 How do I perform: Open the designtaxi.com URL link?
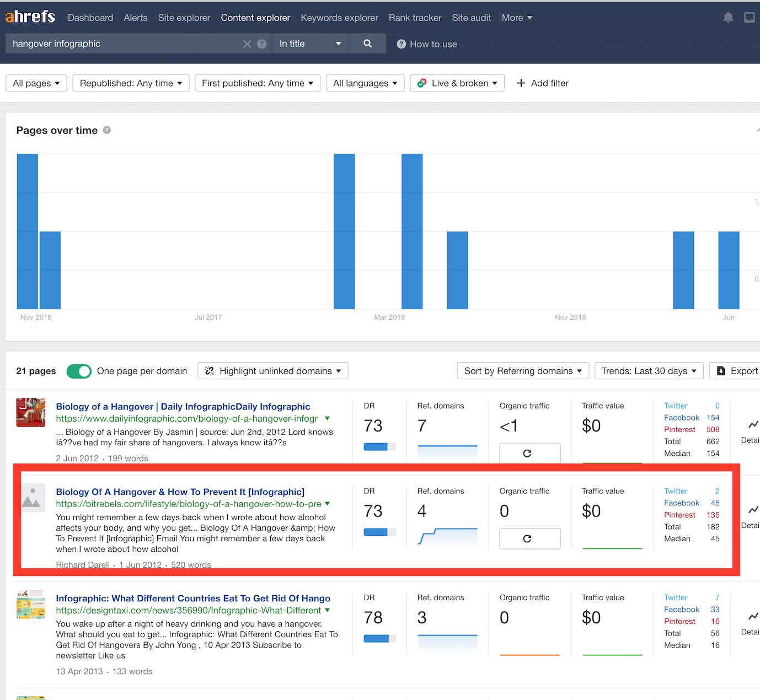pyautogui.click(x=189, y=610)
